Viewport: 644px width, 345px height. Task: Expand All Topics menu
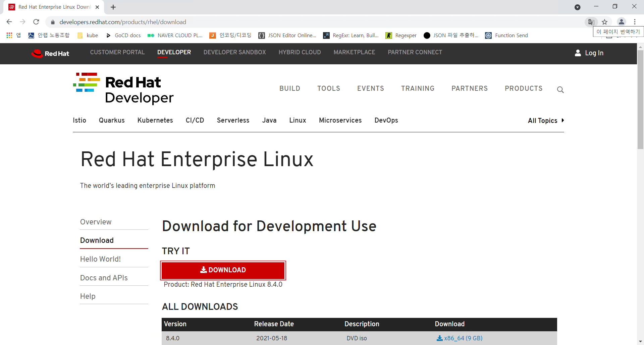click(546, 121)
